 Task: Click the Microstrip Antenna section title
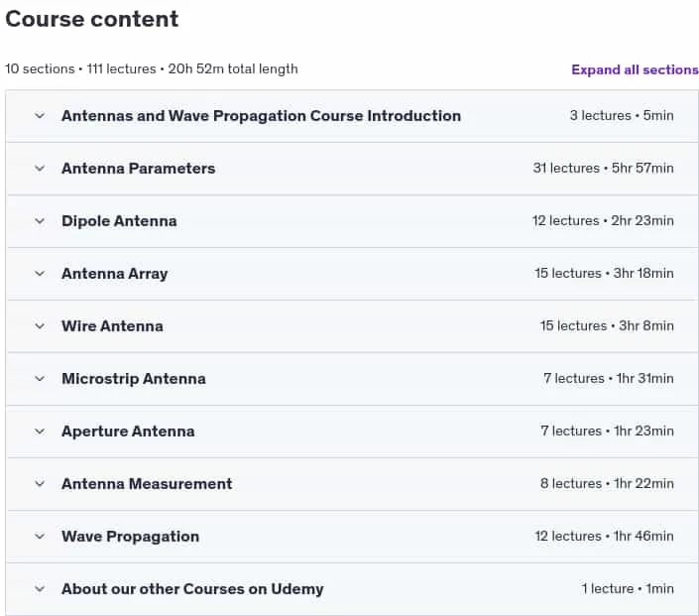[134, 379]
